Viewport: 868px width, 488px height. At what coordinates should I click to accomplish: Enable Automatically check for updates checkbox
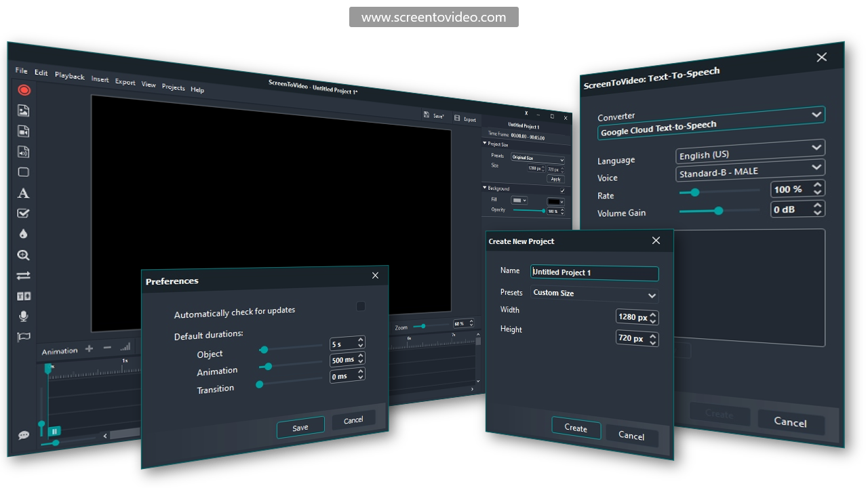(361, 306)
